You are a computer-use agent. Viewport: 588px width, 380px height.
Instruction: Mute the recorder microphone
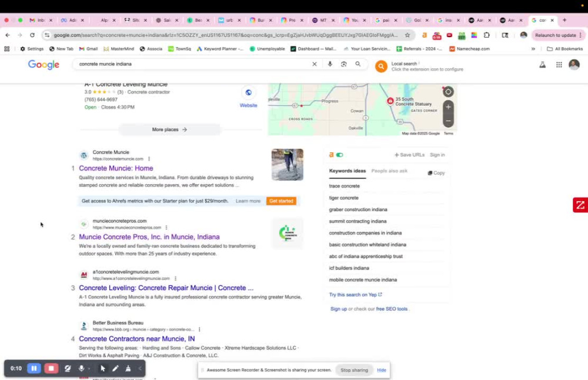tap(81, 368)
